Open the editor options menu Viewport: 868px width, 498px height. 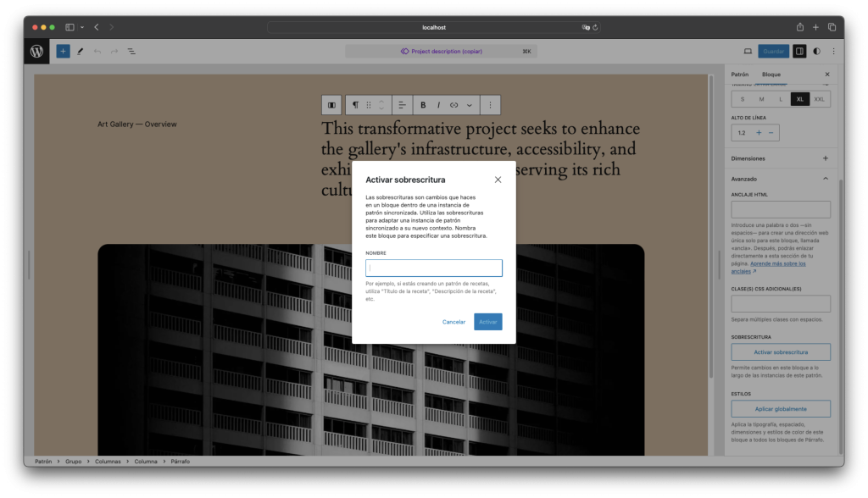(834, 52)
